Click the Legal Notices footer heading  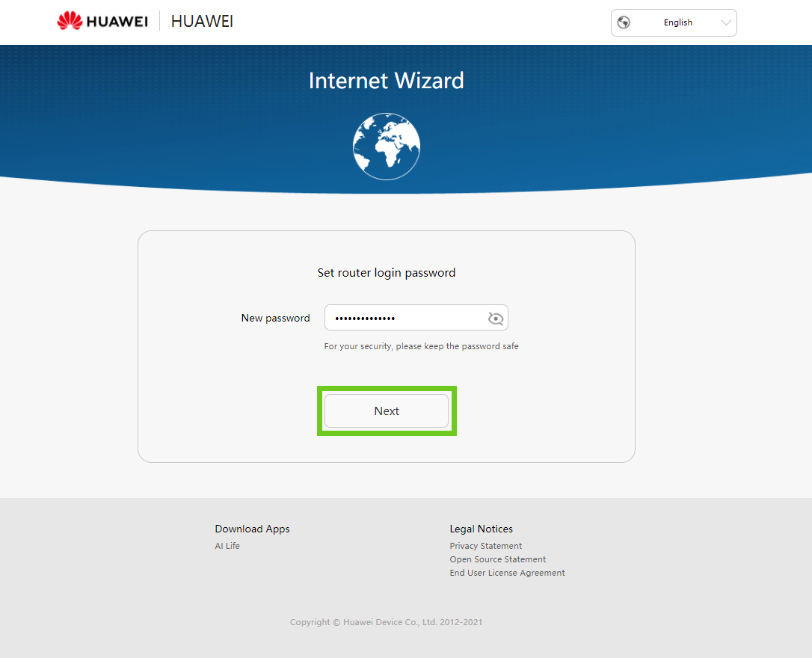[x=481, y=529]
